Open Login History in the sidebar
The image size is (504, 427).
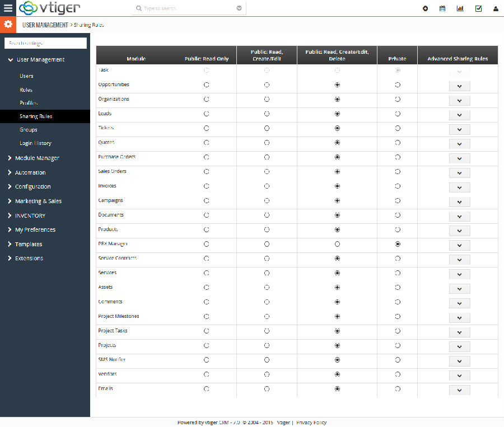(x=35, y=143)
